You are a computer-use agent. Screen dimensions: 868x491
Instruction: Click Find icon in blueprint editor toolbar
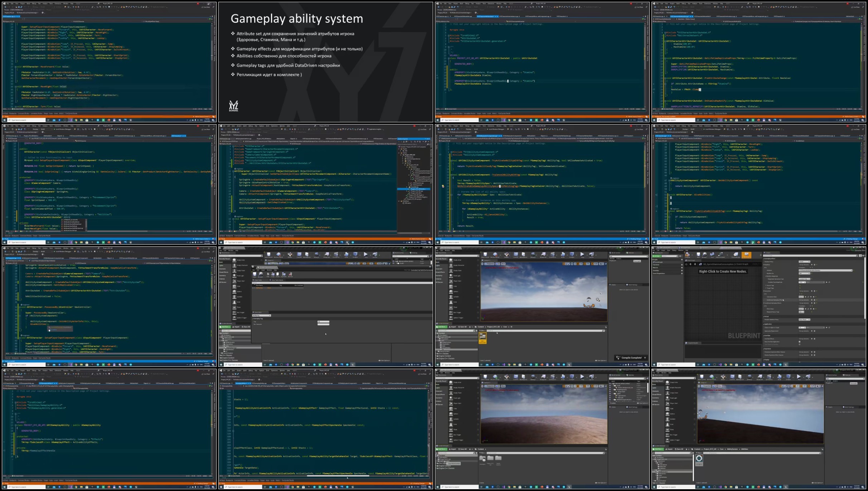712,255
